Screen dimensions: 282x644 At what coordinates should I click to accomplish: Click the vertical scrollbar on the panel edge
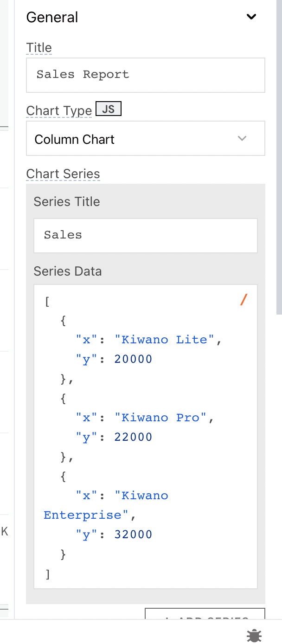click(x=279, y=158)
